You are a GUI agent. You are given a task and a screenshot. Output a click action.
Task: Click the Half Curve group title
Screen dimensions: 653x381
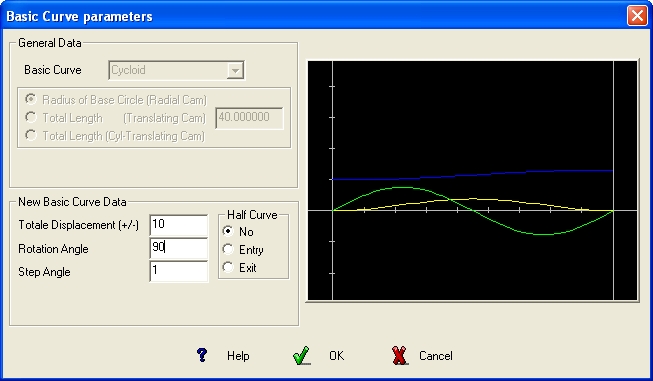tap(252, 215)
